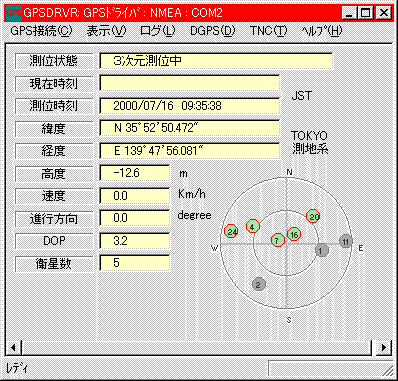This screenshot has width=398, height=381.
Task: Click satellite 24 icon on sky plot
Action: (231, 231)
